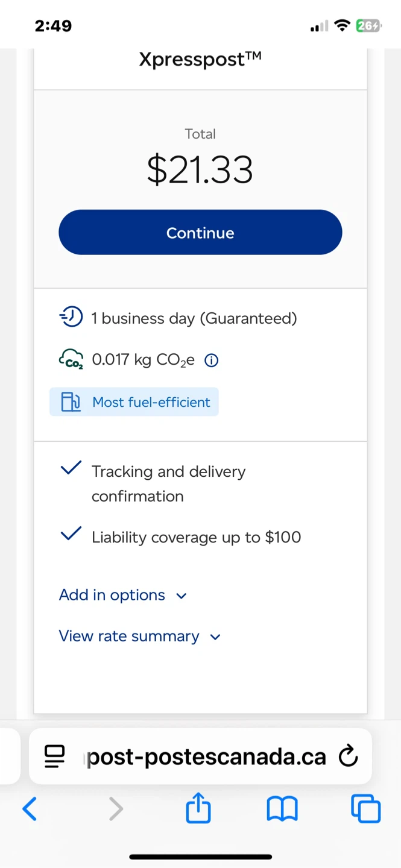Tap Tracking and delivery confirmation checkmark
Screen dimensions: 401x868
(x=71, y=468)
